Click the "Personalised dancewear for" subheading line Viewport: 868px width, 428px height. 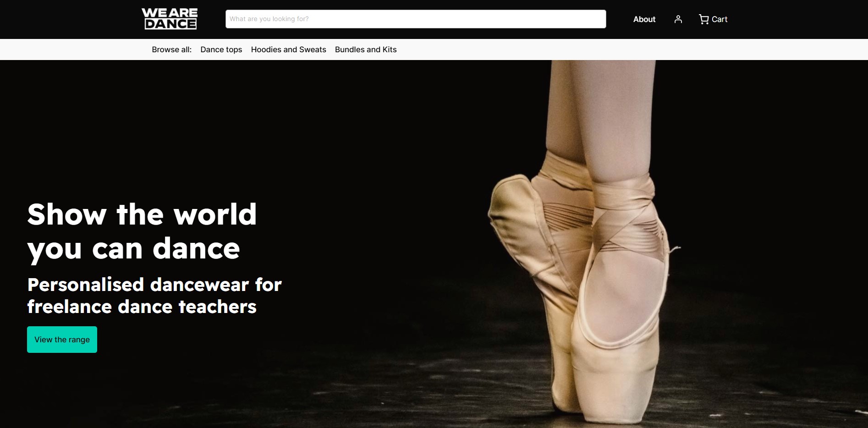pos(154,285)
